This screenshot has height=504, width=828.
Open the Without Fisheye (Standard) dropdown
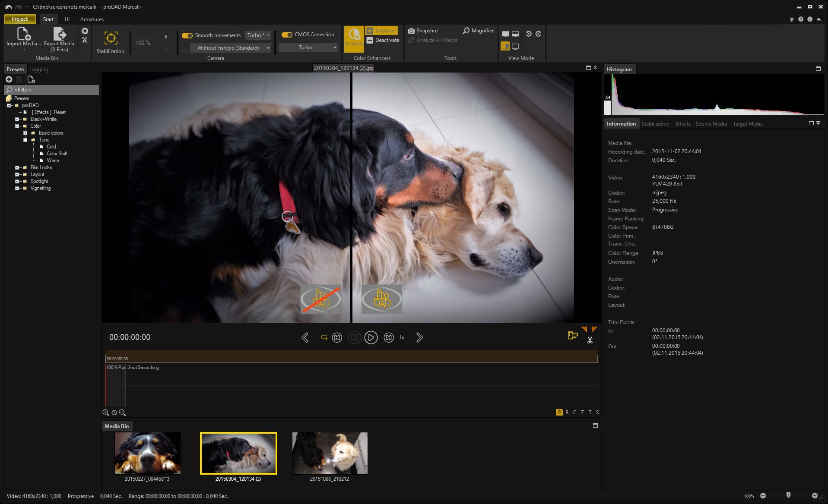pos(230,48)
